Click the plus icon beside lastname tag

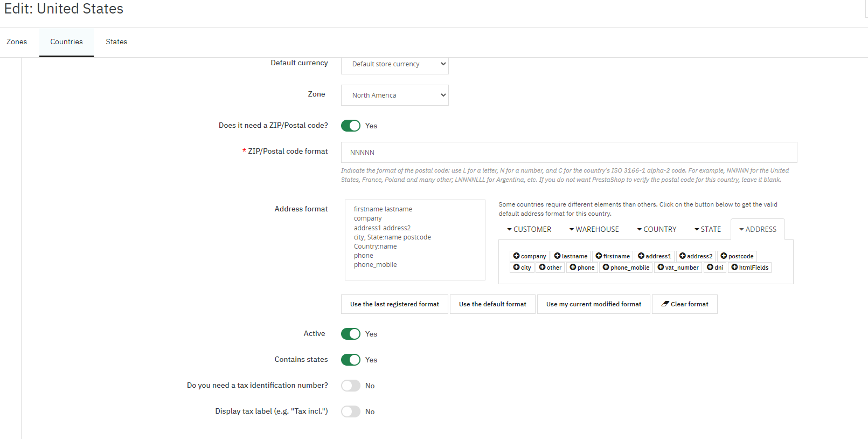pyautogui.click(x=557, y=256)
